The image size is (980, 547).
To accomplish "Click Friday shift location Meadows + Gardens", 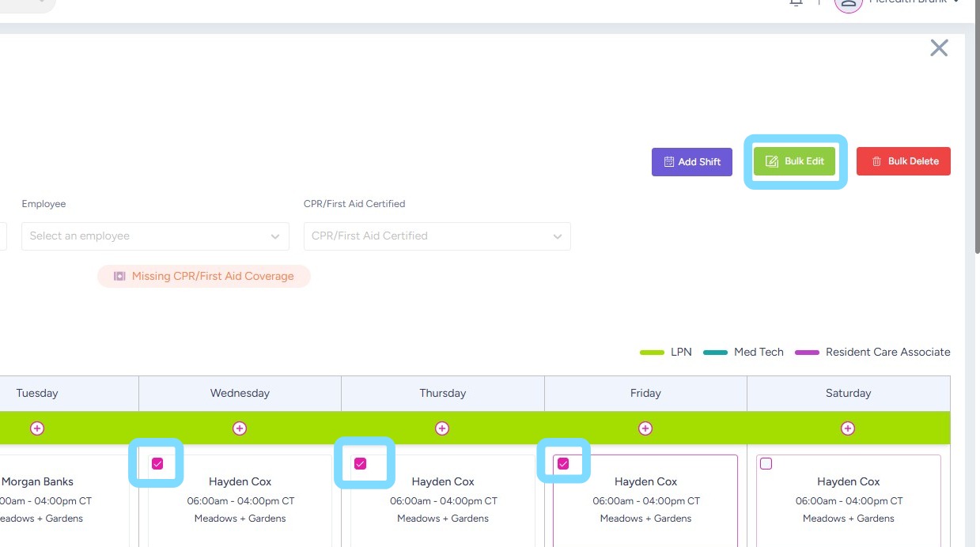I will [645, 519].
